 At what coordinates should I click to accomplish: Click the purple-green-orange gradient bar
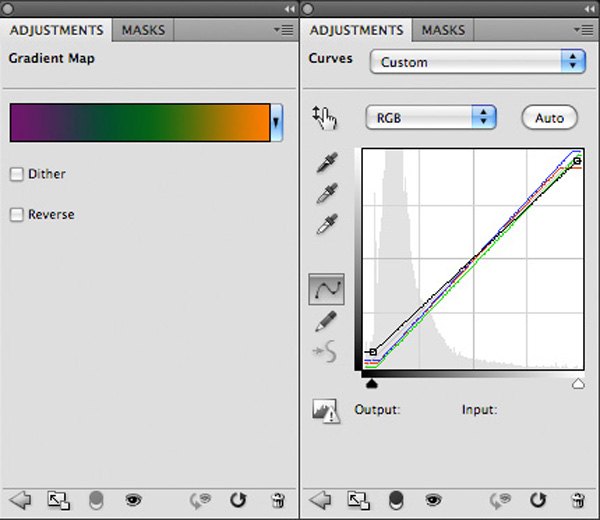click(140, 122)
